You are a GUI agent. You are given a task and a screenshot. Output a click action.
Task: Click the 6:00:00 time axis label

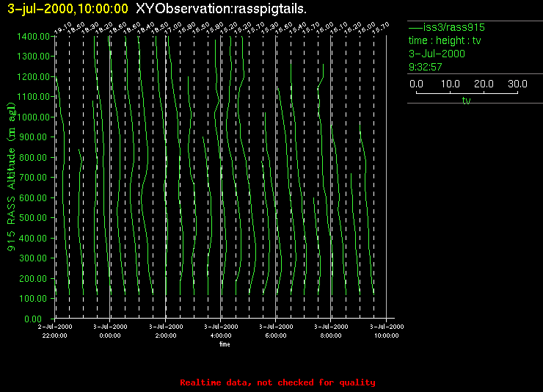(x=276, y=335)
